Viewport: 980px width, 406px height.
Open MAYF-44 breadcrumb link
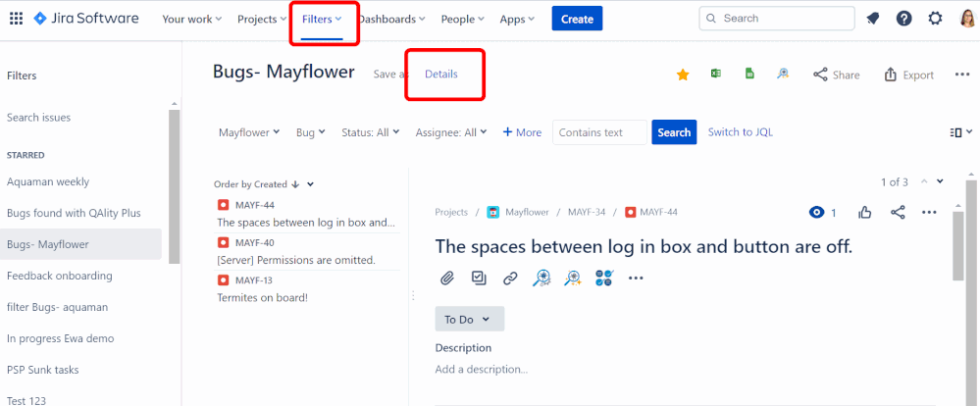click(659, 213)
